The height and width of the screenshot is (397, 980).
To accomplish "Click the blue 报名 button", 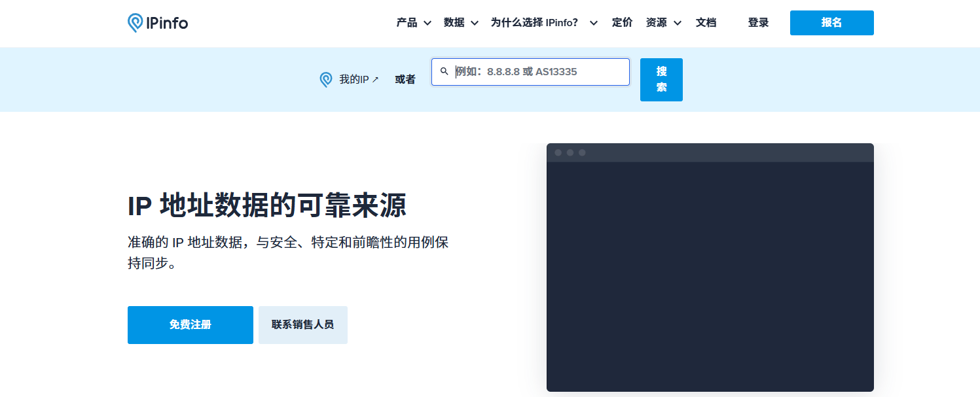I will coord(831,22).
